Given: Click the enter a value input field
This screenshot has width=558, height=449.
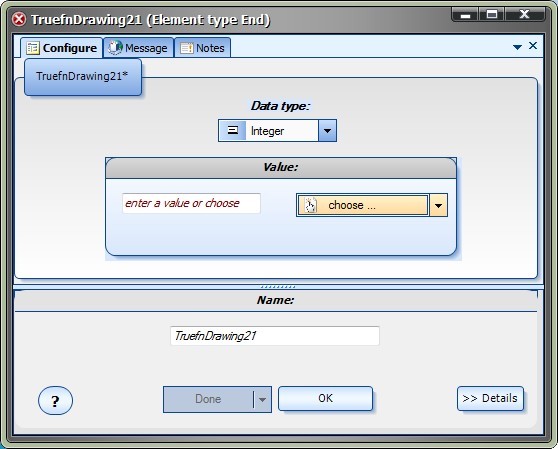Looking at the screenshot, I should tap(191, 203).
